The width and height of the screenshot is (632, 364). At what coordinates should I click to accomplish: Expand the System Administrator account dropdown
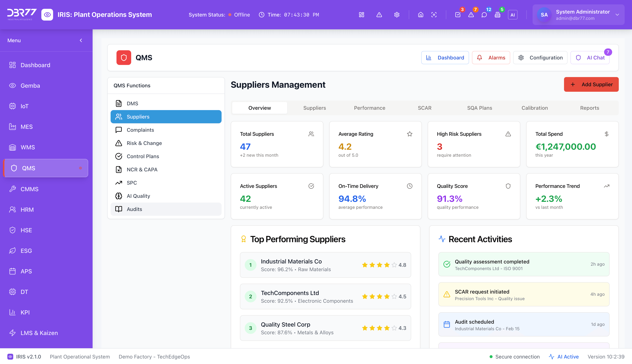pyautogui.click(x=617, y=15)
